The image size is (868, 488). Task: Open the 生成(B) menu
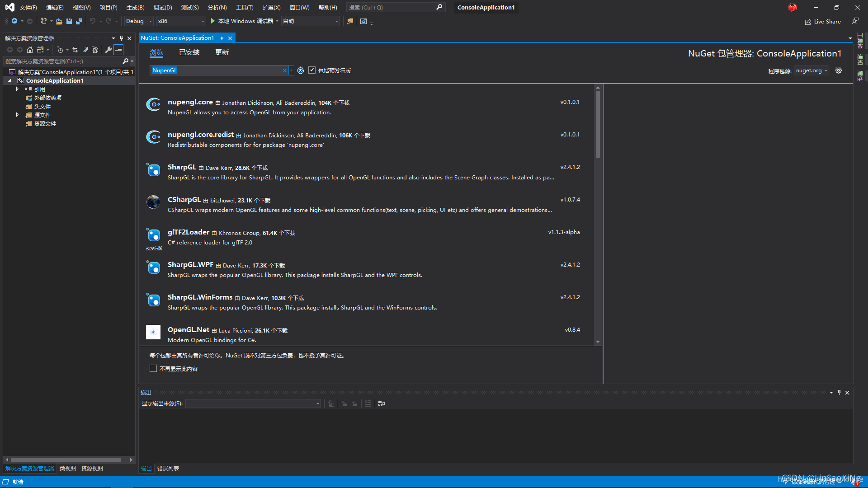click(135, 8)
